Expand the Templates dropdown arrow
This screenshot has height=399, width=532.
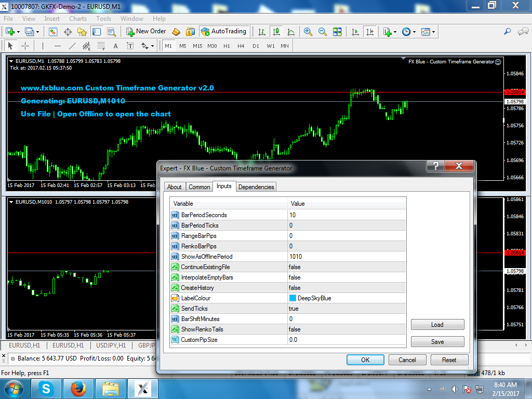pos(434,32)
